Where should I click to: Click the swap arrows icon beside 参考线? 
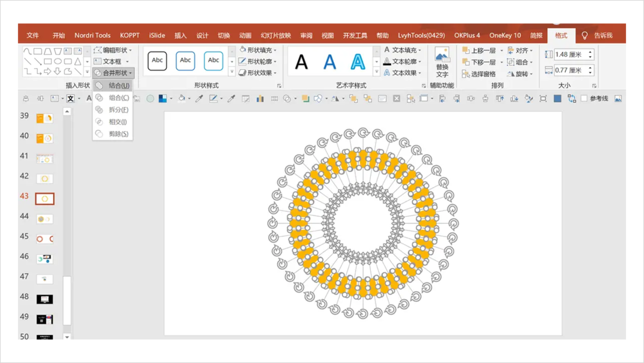coord(571,99)
